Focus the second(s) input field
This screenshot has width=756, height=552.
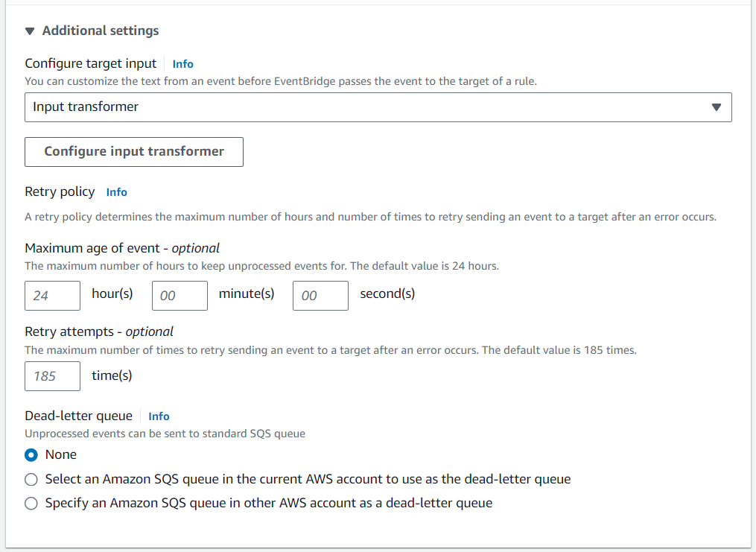point(320,296)
